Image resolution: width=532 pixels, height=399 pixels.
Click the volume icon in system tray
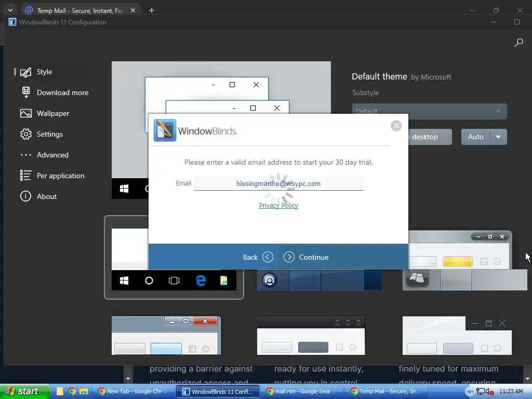coord(489,392)
